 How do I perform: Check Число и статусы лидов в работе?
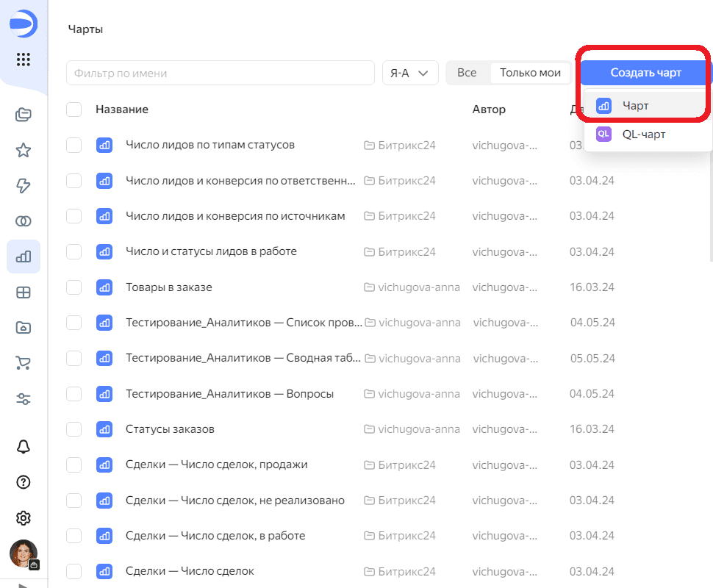tap(74, 251)
